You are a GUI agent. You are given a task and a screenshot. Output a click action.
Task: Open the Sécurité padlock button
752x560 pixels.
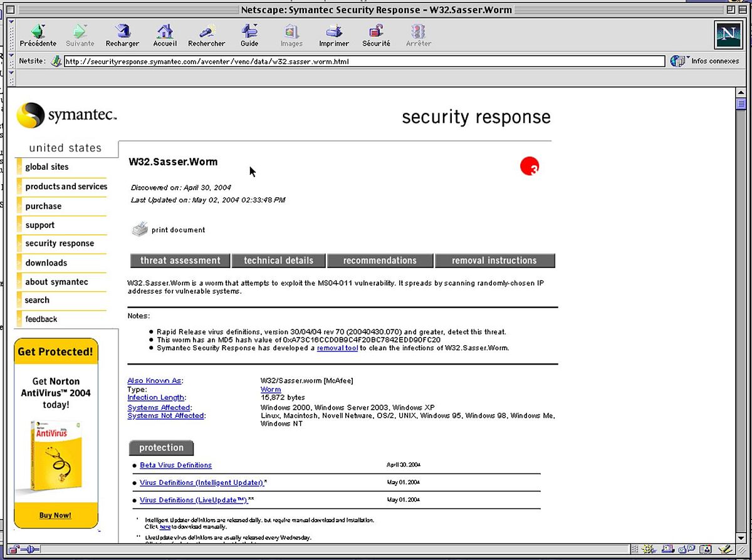(376, 35)
